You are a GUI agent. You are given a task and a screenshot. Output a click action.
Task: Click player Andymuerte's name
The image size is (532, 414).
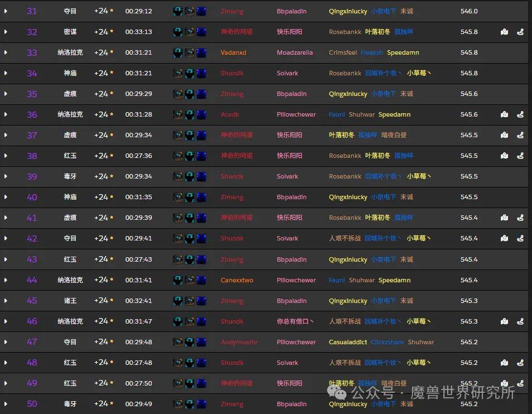[x=239, y=342]
